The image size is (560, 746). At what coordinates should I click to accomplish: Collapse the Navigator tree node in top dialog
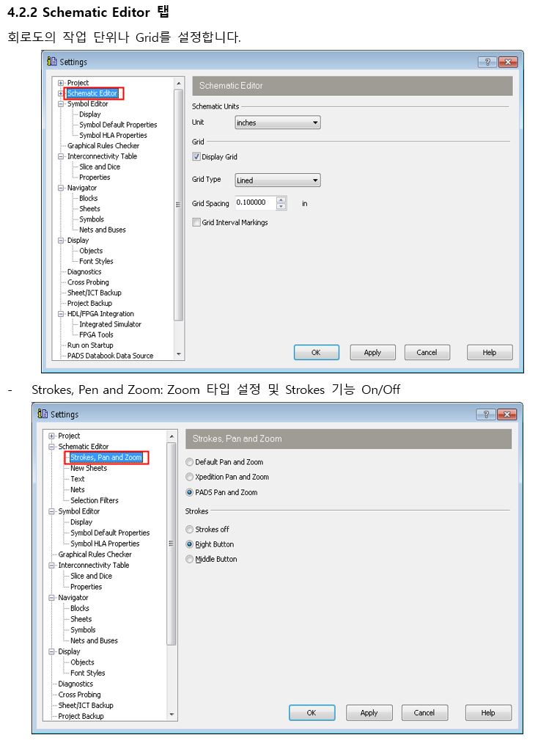pos(62,188)
